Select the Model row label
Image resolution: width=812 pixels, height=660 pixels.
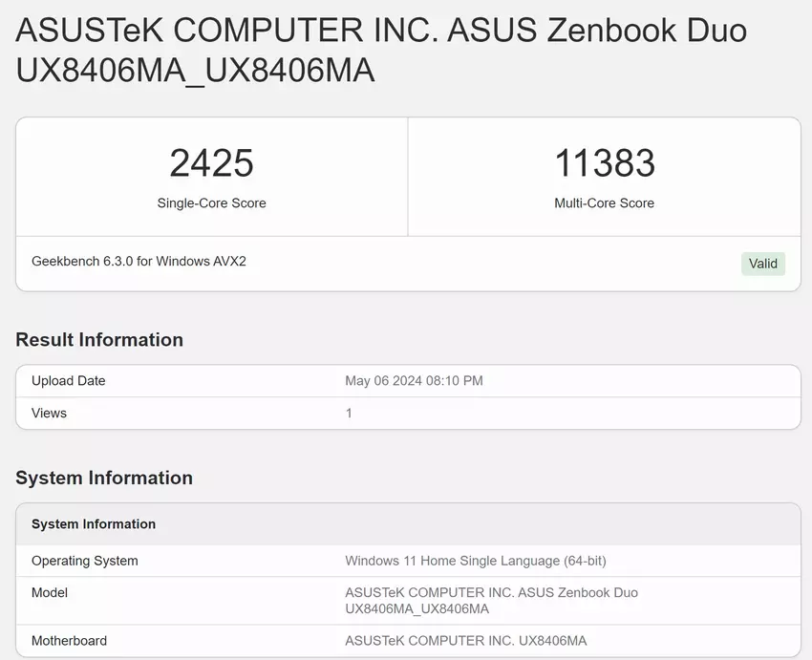click(x=50, y=593)
